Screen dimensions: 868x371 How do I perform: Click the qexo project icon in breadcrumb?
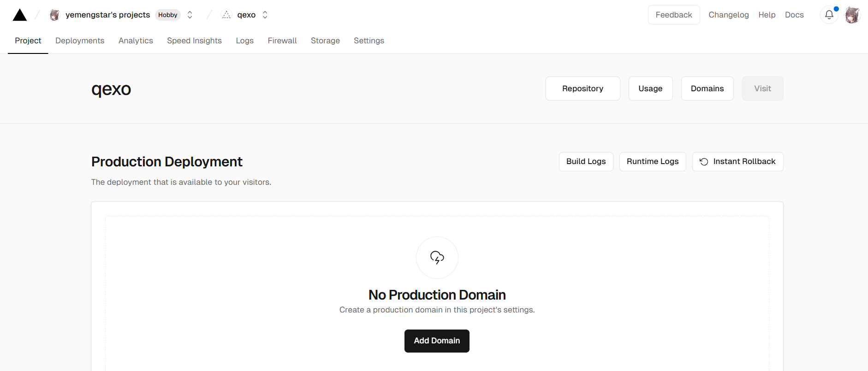click(x=226, y=15)
